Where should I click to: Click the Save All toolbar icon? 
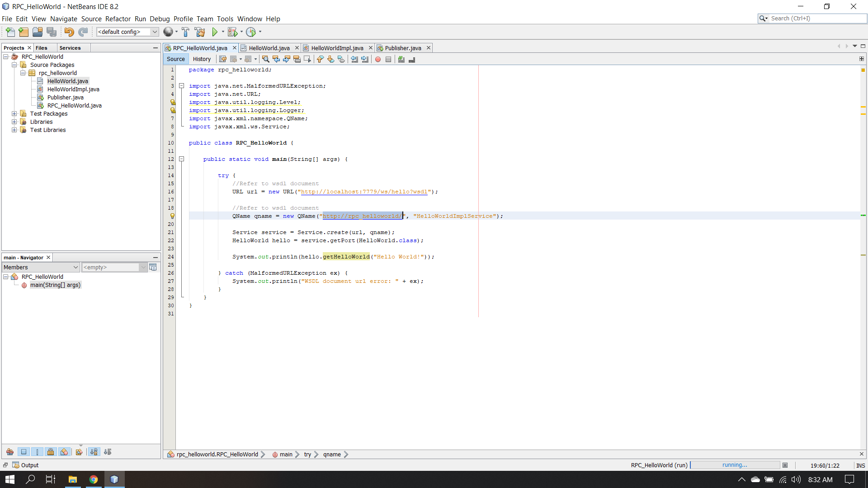click(x=52, y=32)
